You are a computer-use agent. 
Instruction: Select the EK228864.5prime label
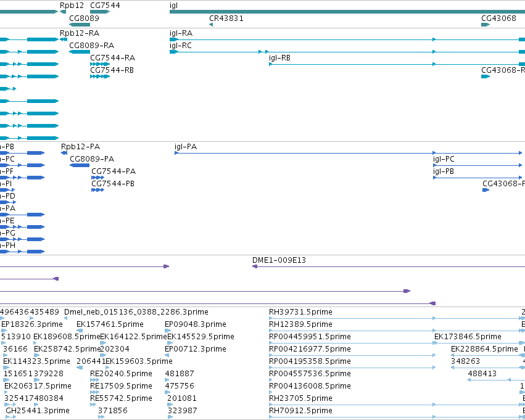pyautogui.click(x=484, y=349)
